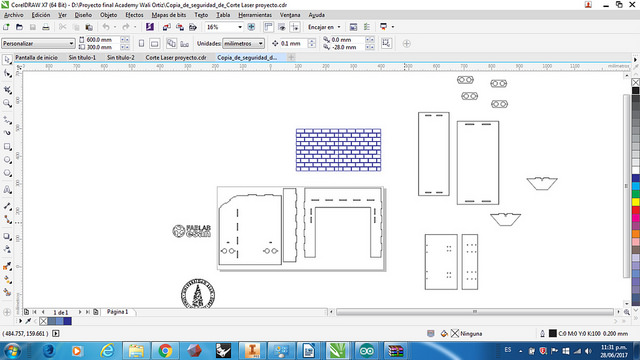The height and width of the screenshot is (360, 640).
Task: Select the Parallel Dimension tool
Action: [x=7, y=206]
